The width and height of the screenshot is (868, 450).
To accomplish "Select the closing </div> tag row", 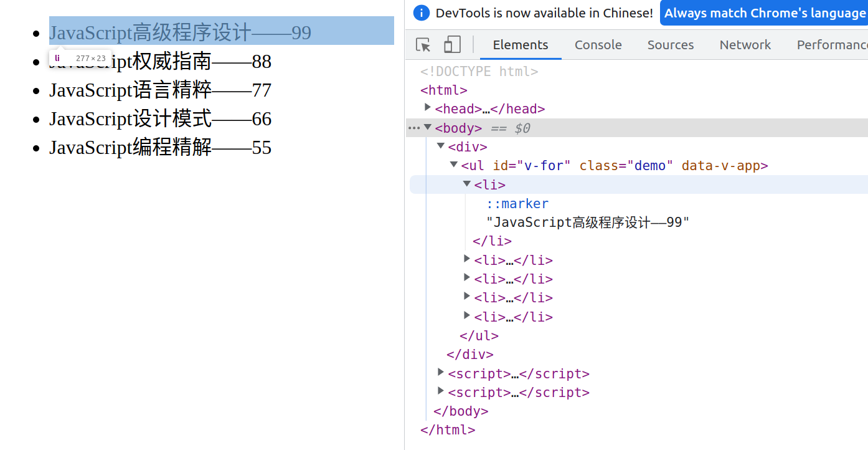I will click(x=470, y=355).
